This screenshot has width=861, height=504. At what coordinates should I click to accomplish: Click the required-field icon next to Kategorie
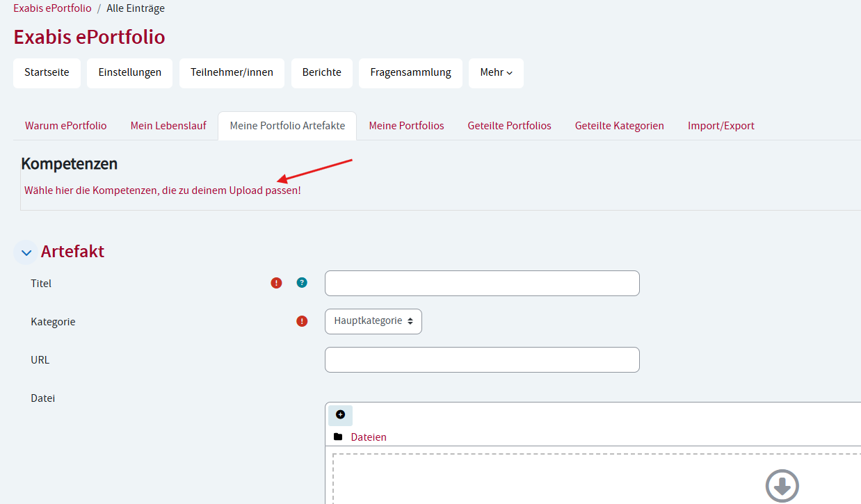click(302, 321)
